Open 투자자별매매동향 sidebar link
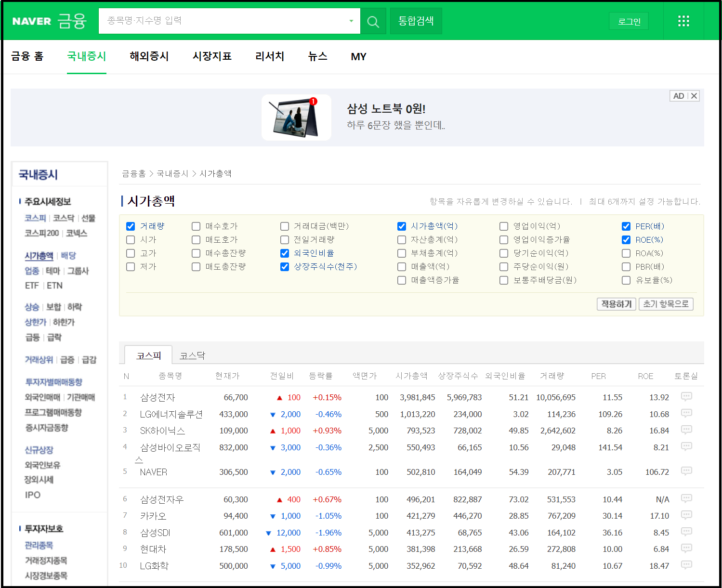 53,382
